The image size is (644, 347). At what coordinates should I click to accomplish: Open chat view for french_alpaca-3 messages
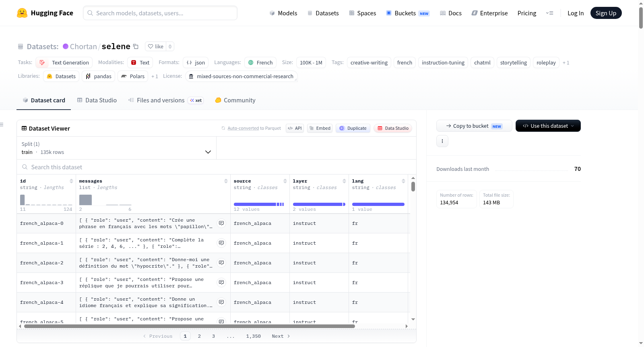tap(221, 283)
